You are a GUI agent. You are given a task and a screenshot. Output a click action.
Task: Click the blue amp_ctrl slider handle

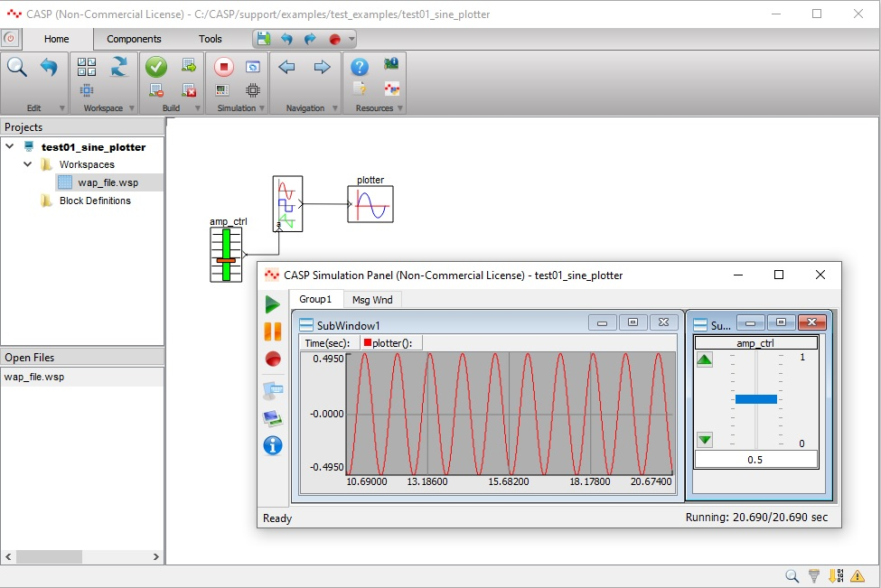pos(756,399)
